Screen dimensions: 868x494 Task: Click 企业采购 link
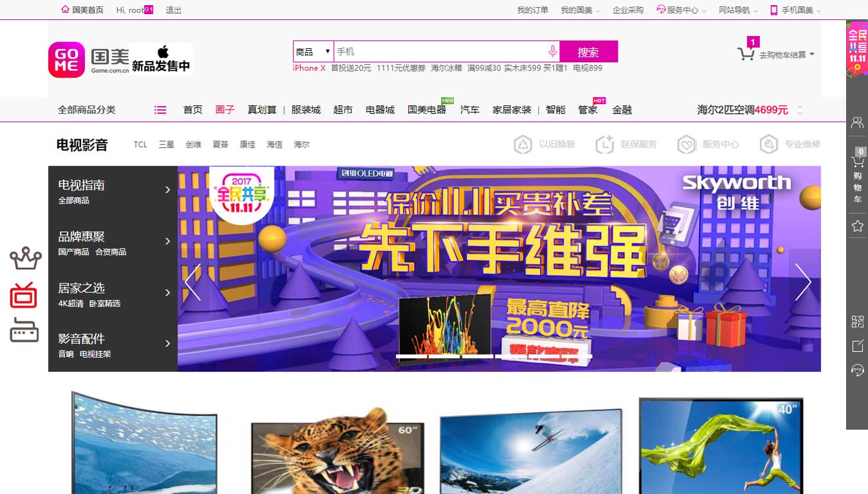(x=628, y=10)
